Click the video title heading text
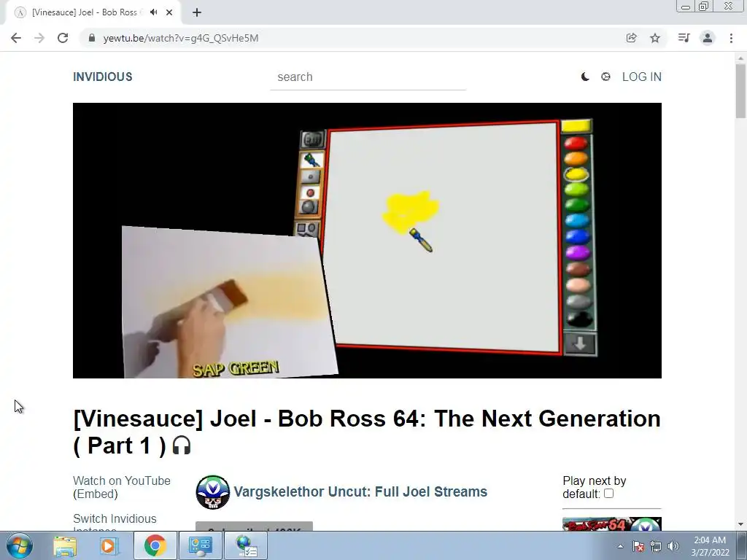Viewport: 747px width, 560px height. (367, 432)
